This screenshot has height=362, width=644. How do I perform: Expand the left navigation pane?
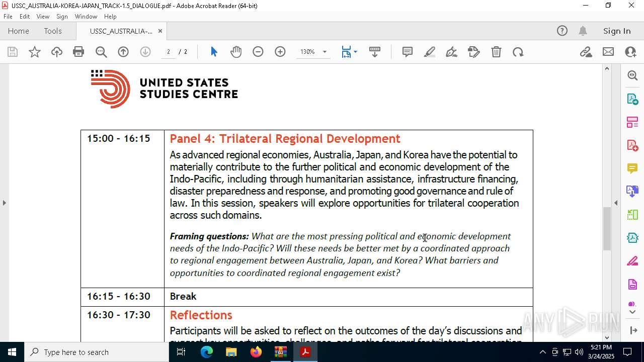(5, 203)
